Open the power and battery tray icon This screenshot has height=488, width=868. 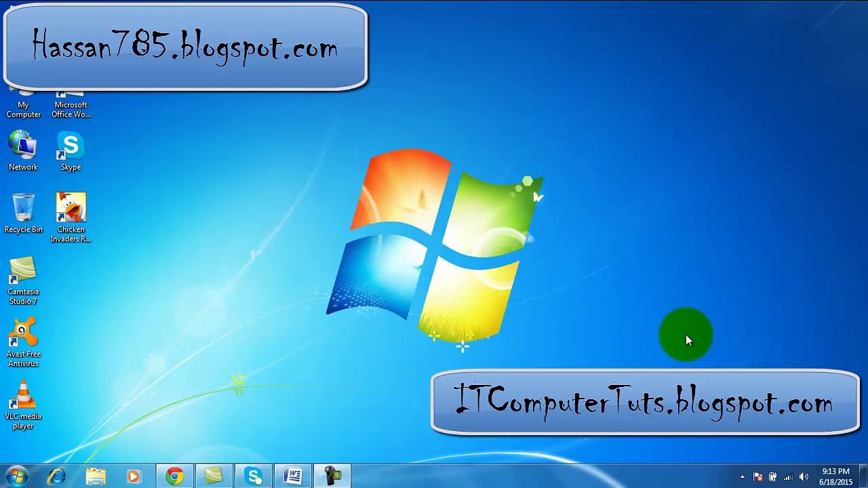(x=773, y=477)
